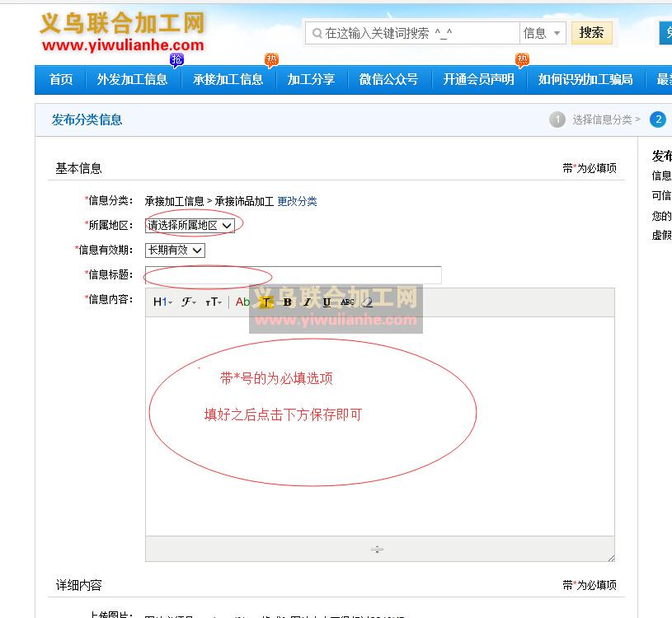Viewport: 672px width, 618px height.
Task: Click the editor height resize bar
Action: [377, 549]
